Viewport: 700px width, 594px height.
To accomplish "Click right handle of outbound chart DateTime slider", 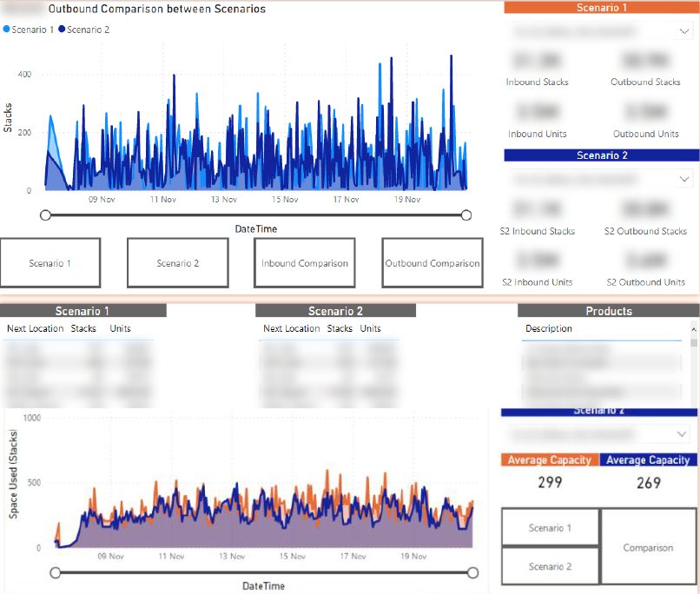I will [x=466, y=215].
